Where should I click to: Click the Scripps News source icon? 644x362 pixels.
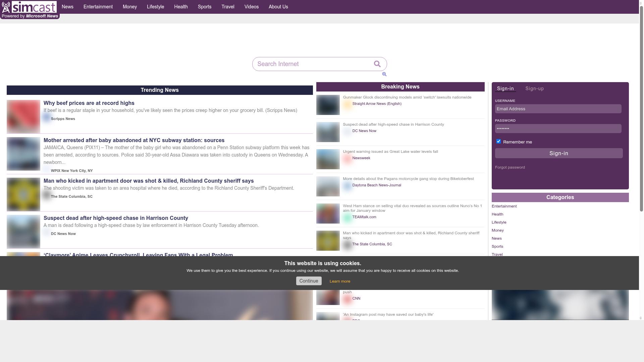tap(47, 118)
